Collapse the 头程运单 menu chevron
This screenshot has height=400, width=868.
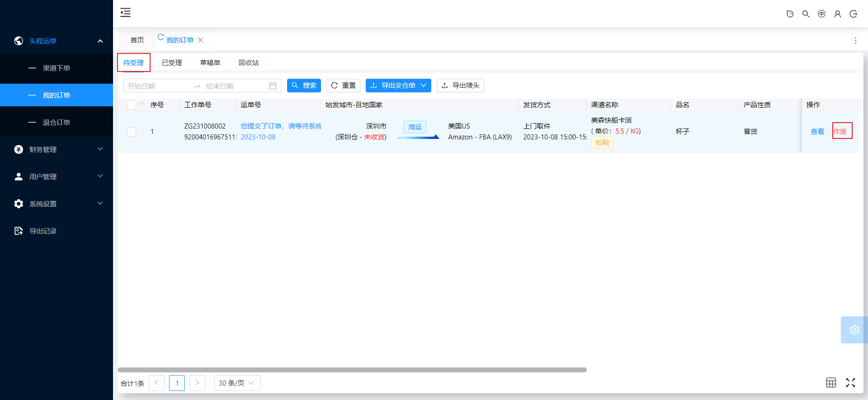click(x=100, y=41)
